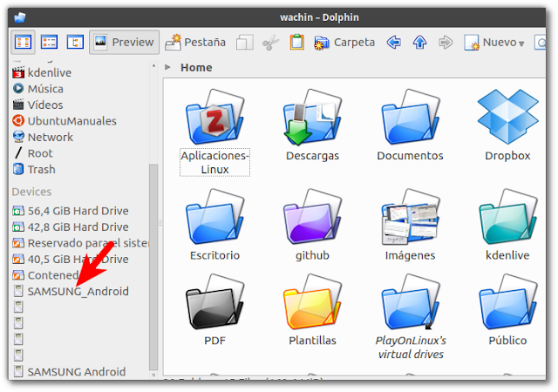Screen dimensions: 558x392
Task: Switch to Icons view mode
Action: click(x=24, y=43)
